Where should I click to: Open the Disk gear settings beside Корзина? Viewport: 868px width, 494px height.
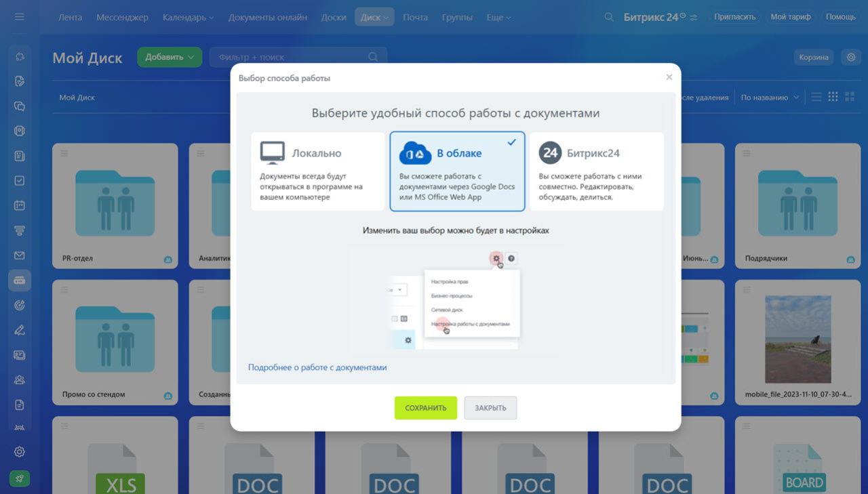tap(851, 58)
